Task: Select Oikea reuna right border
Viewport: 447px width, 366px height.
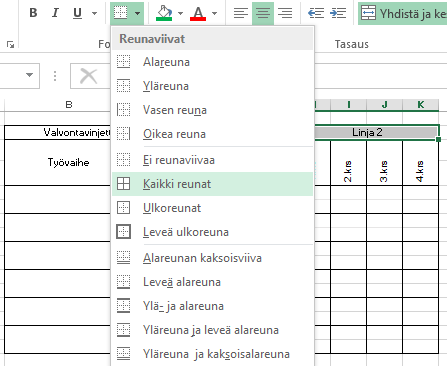Action: [x=212, y=134]
